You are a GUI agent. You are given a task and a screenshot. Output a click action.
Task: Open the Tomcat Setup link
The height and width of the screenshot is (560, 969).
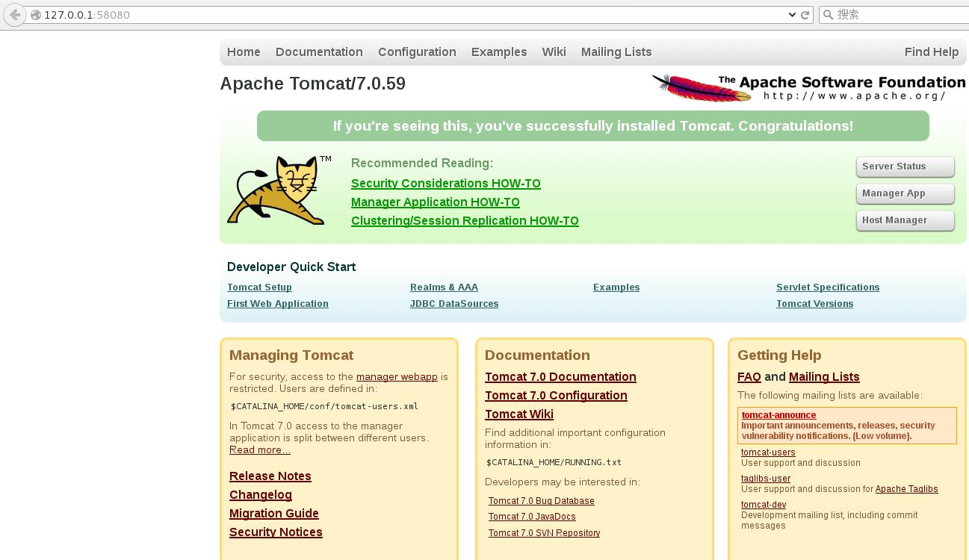coord(259,287)
